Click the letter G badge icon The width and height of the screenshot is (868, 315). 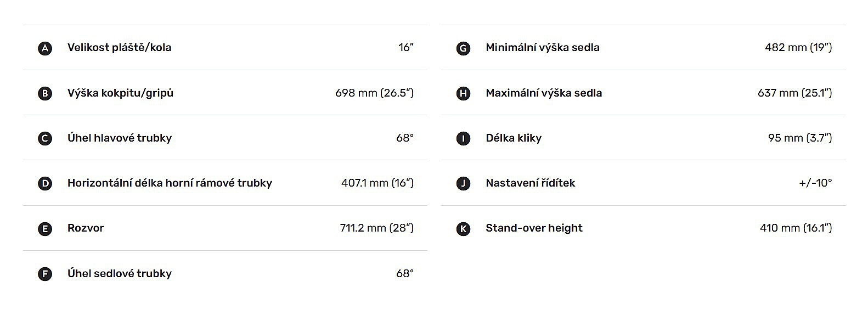click(463, 48)
